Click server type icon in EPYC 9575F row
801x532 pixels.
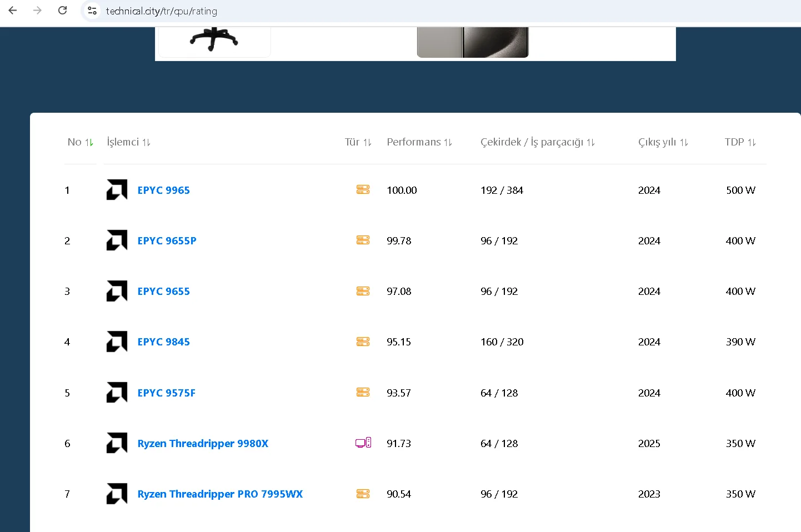coord(363,393)
